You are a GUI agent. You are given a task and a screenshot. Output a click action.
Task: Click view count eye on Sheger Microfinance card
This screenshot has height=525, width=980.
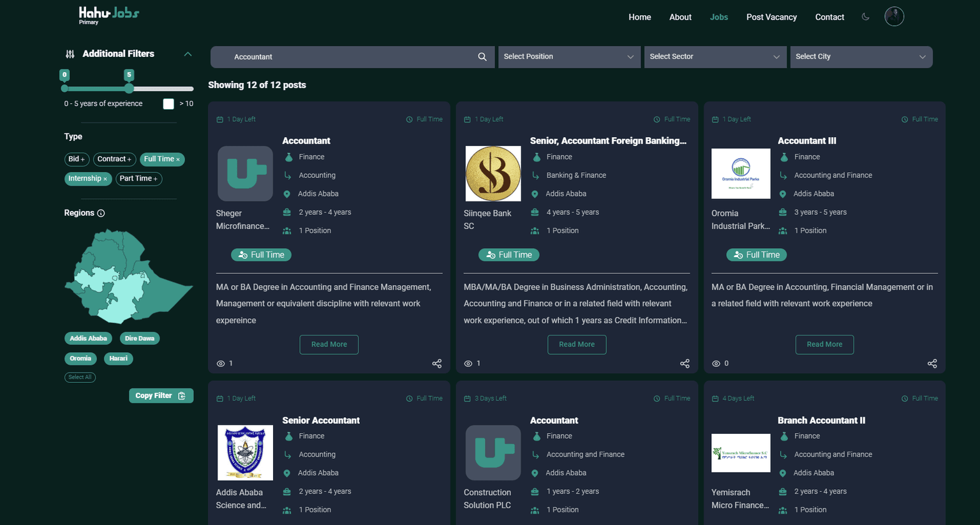click(x=221, y=364)
